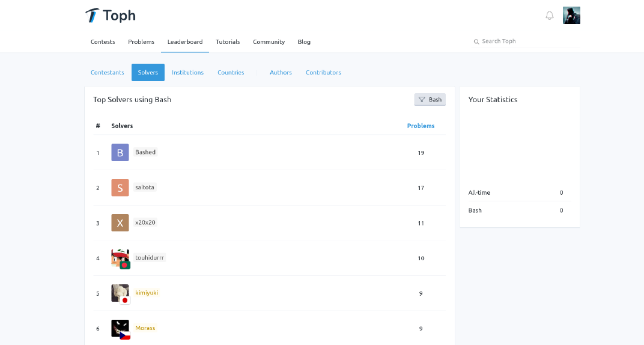This screenshot has width=644, height=345.
Task: Go to the Contests menu
Action: 103,42
